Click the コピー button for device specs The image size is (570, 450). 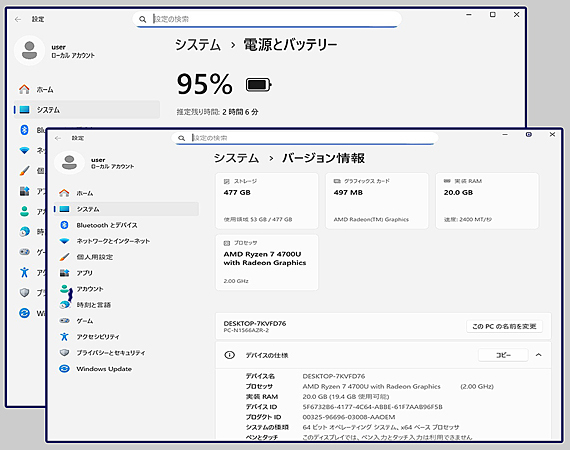coord(503,355)
